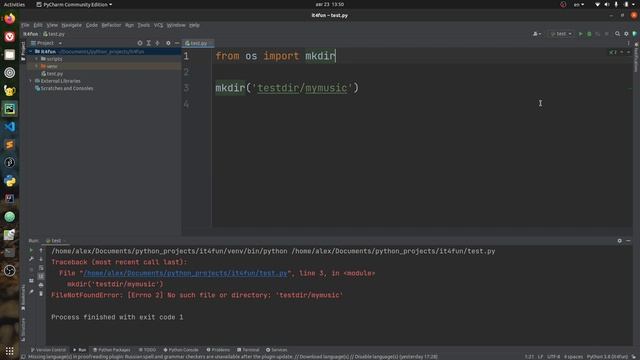Start debugging with the green bug icon
Viewport: 640px width, 360px height.
[589, 34]
